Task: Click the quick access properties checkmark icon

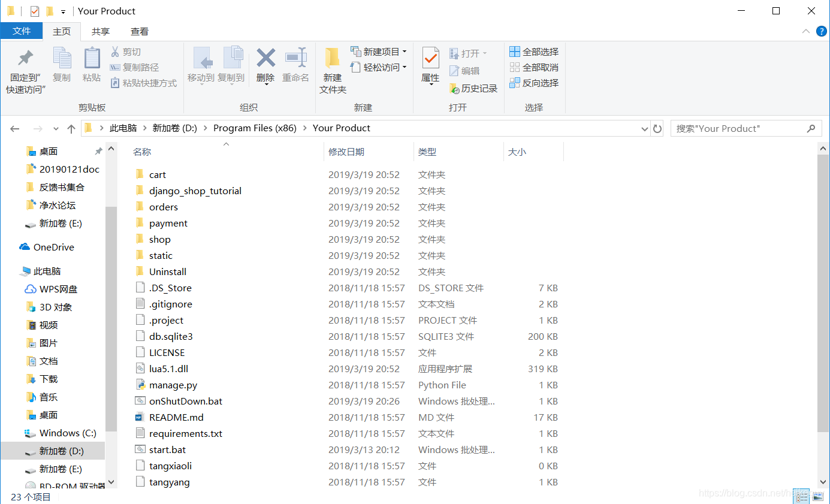Action: (x=34, y=11)
